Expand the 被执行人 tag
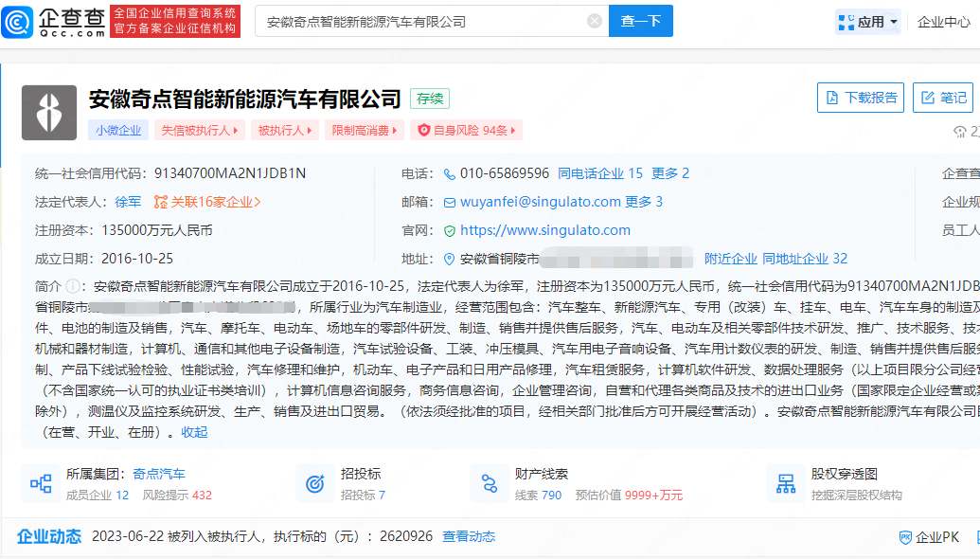The image size is (980, 559). coord(285,130)
